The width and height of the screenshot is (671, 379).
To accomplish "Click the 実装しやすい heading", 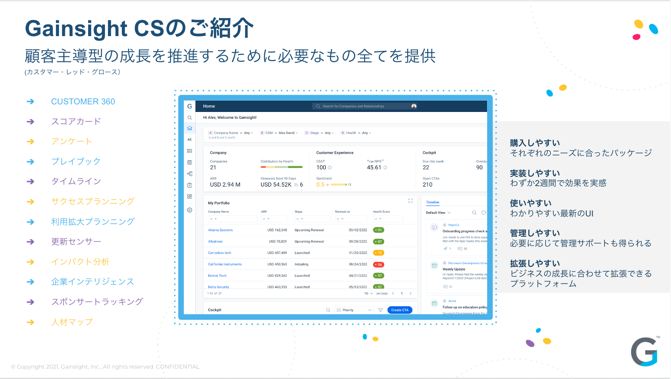I will [535, 173].
